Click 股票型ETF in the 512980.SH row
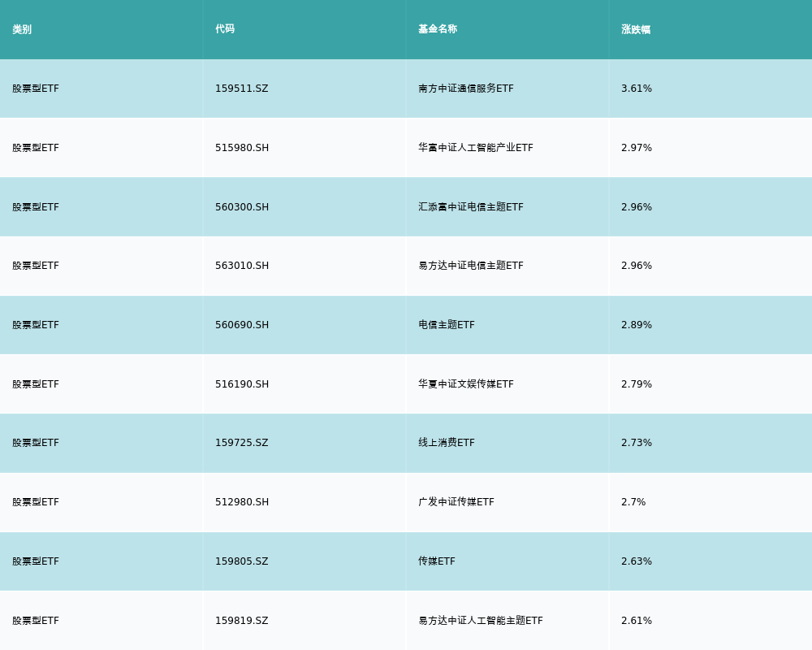Viewport: 812px width, 650px height. (x=36, y=502)
